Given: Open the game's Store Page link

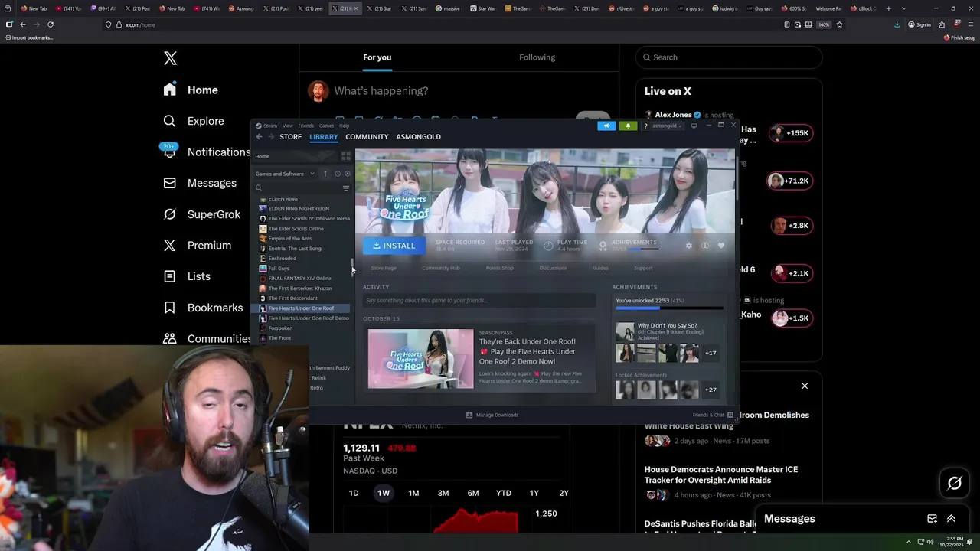Looking at the screenshot, I should pyautogui.click(x=384, y=268).
